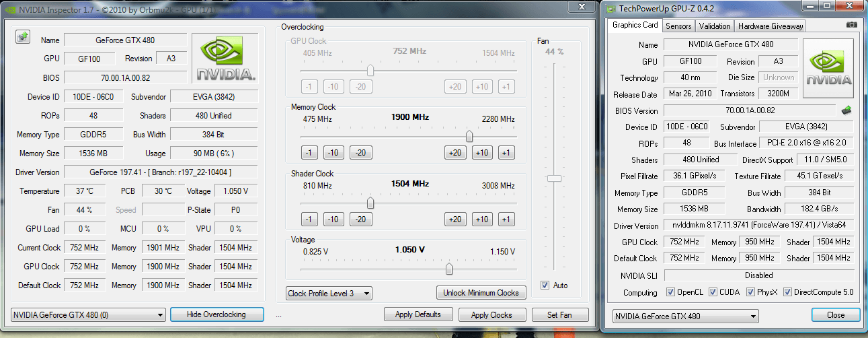Click the camera screenshot icon in GPU-Z
This screenshot has width=868, height=338.
852,25
